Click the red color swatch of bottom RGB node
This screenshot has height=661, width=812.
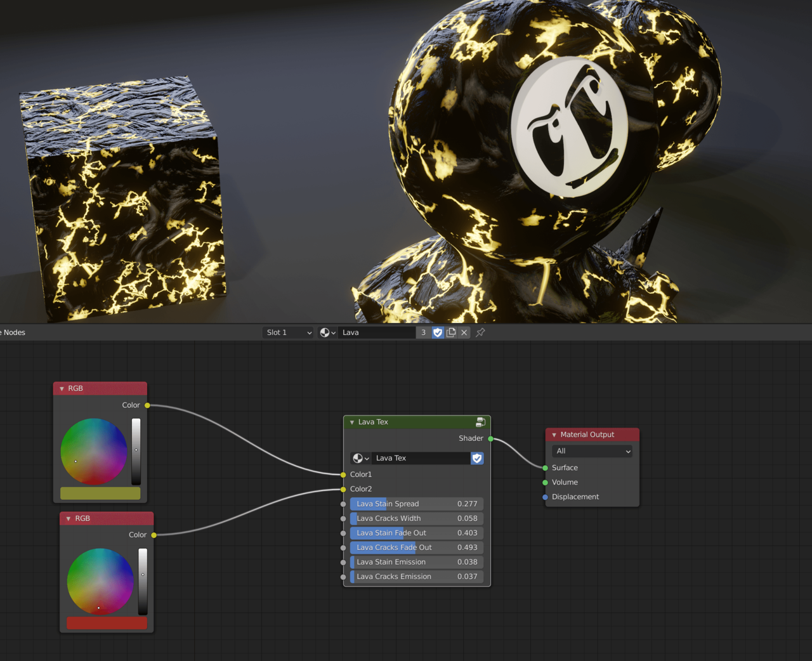coord(107,623)
